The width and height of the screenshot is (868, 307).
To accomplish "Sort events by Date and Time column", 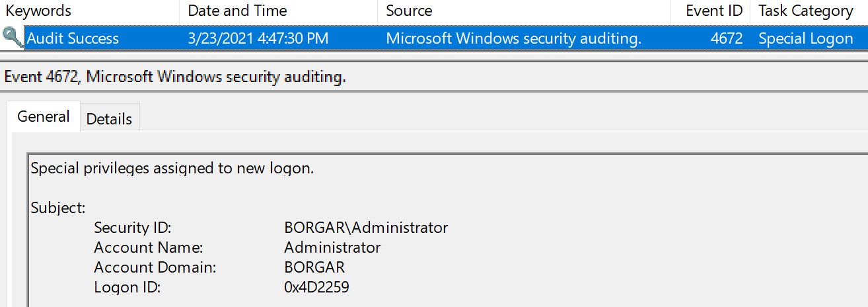I will [237, 11].
